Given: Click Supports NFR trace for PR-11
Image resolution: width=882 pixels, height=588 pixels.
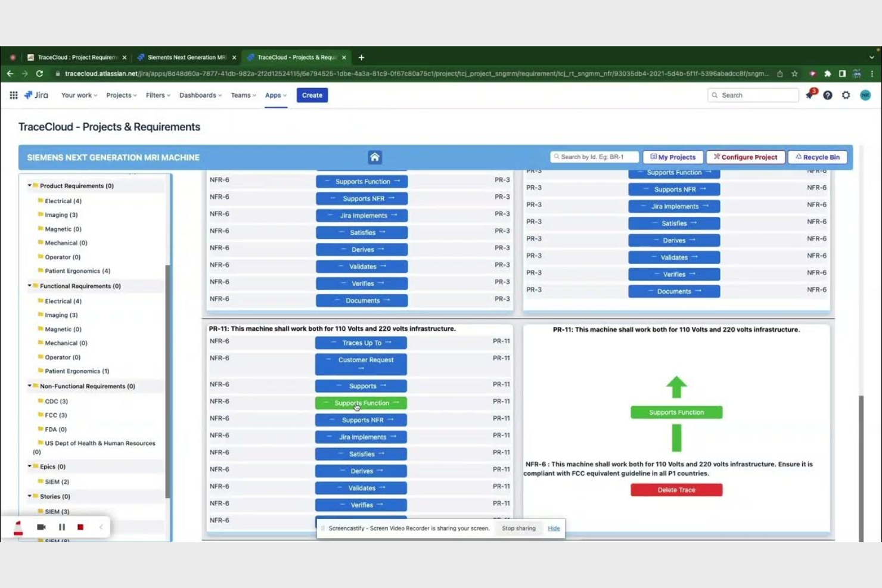Looking at the screenshot, I should [361, 420].
